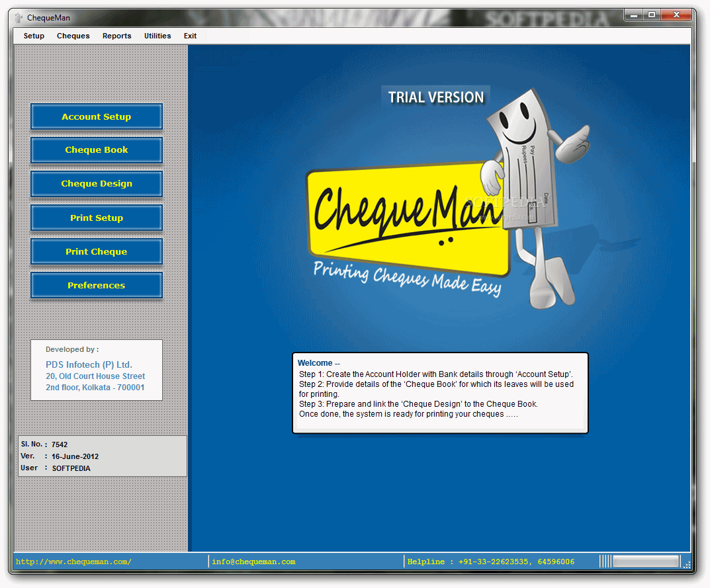The image size is (710, 588).
Task: Click 'Step 1' line in welcome box
Action: click(x=435, y=374)
